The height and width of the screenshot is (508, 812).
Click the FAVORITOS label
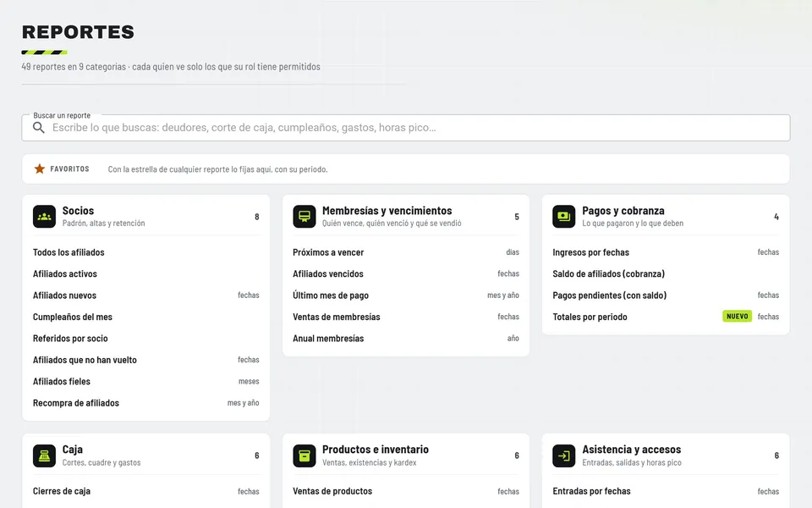coord(69,169)
